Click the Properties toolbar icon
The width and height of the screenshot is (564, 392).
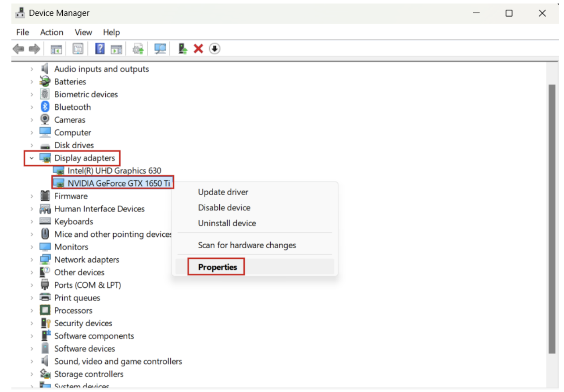78,49
